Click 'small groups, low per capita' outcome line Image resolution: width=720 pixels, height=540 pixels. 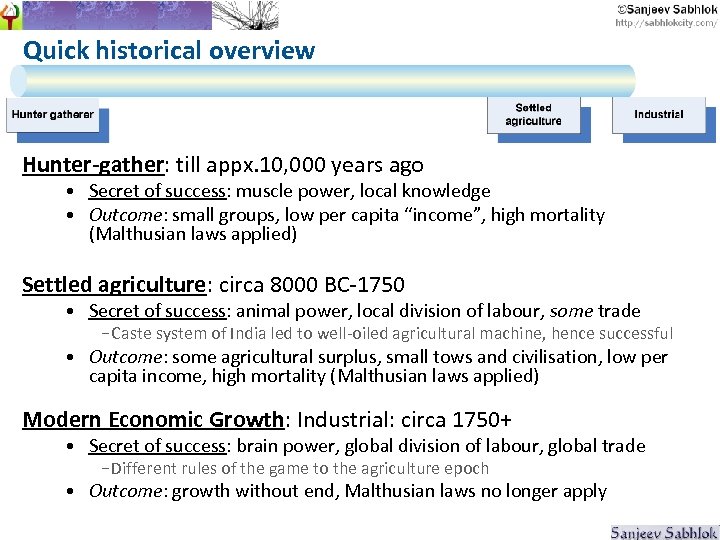point(347,215)
